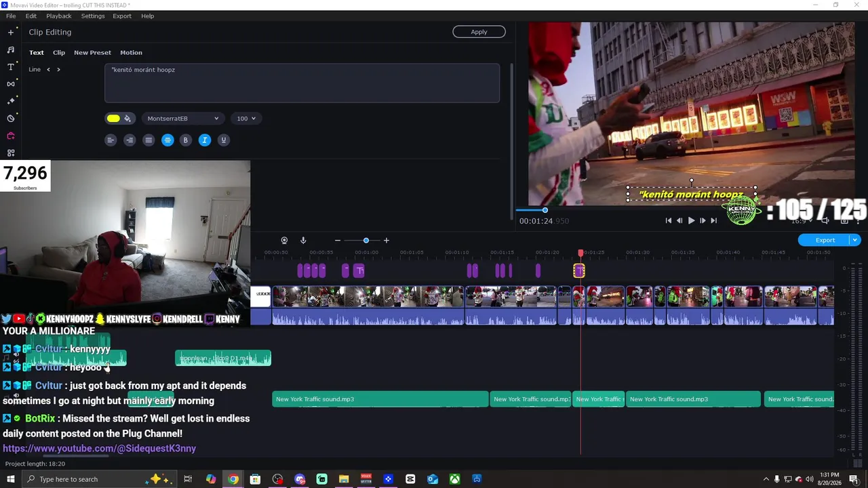Click the title text input field
Image resolution: width=868 pixels, height=488 pixels.
pos(302,83)
